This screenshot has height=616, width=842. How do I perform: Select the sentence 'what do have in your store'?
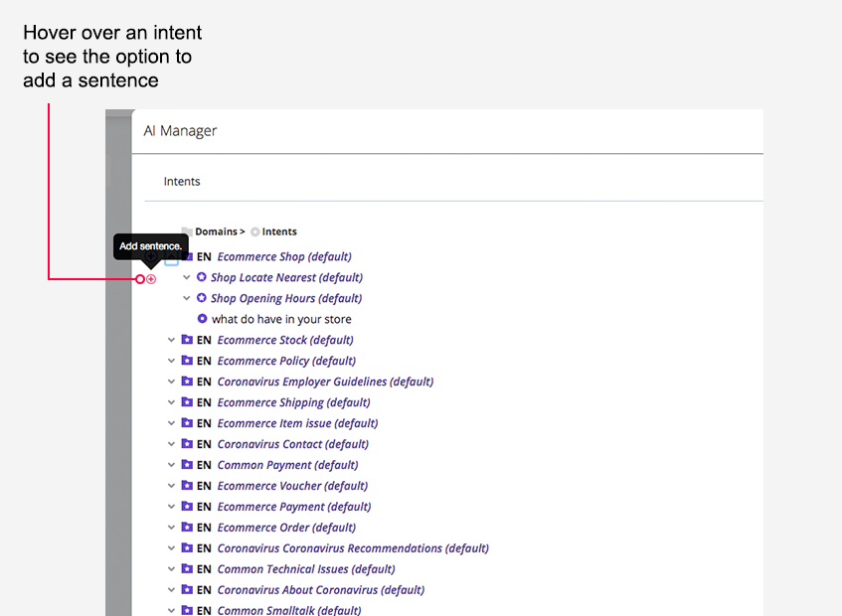point(281,319)
